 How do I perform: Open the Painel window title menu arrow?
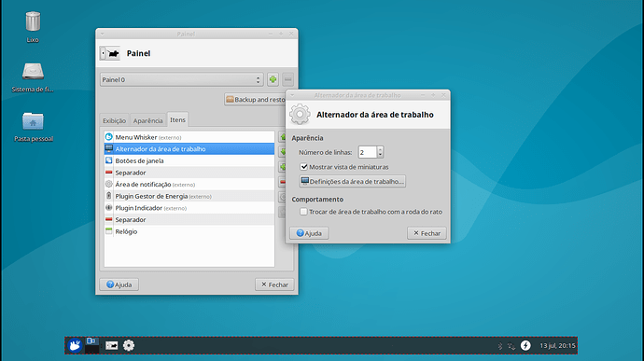[103, 34]
